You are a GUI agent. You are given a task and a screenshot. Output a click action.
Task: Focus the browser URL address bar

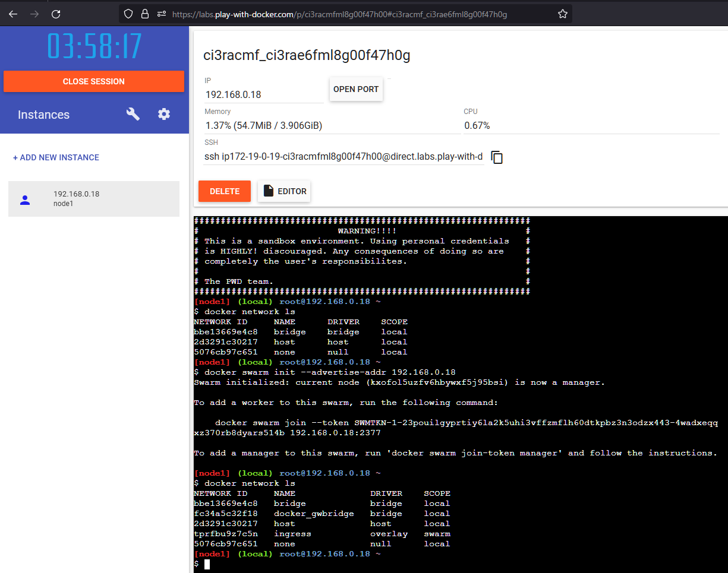pyautogui.click(x=357, y=14)
